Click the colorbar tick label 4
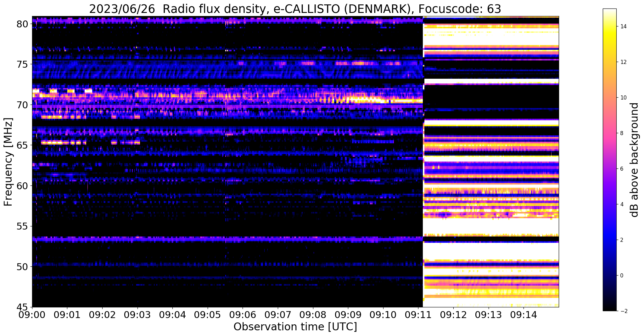The height and width of the screenshot is (336, 644). click(x=621, y=204)
